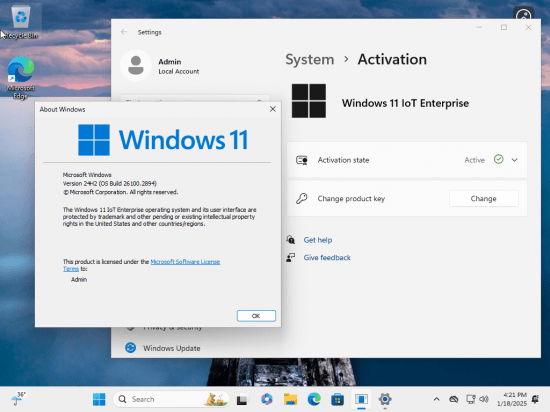This screenshot has width=550, height=412.
Task: Click the green Active checkmark icon
Action: pyautogui.click(x=498, y=159)
